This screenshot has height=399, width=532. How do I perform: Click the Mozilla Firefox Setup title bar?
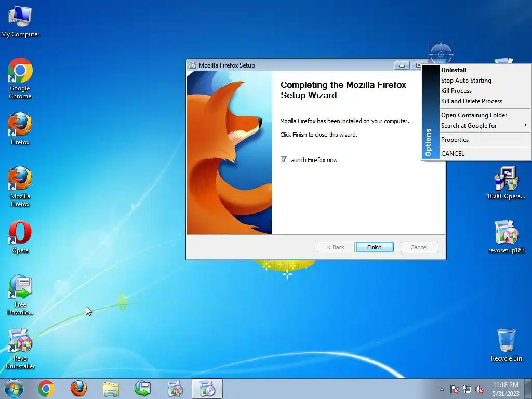tap(290, 65)
